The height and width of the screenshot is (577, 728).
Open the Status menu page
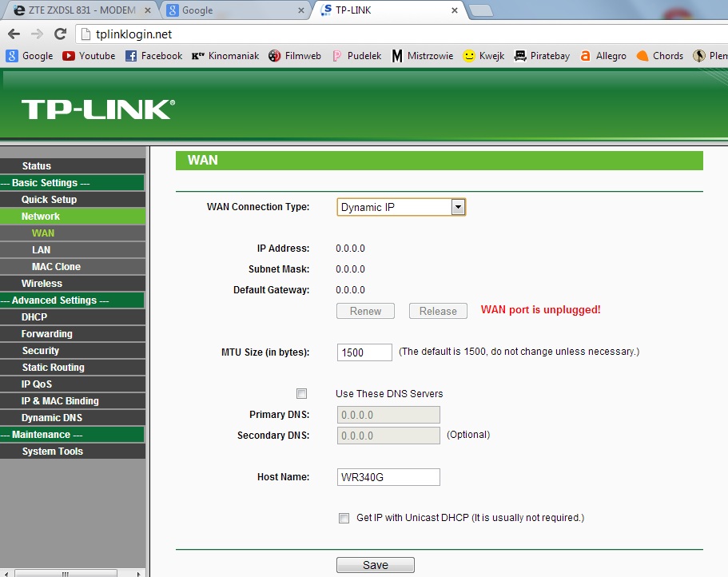pos(73,165)
